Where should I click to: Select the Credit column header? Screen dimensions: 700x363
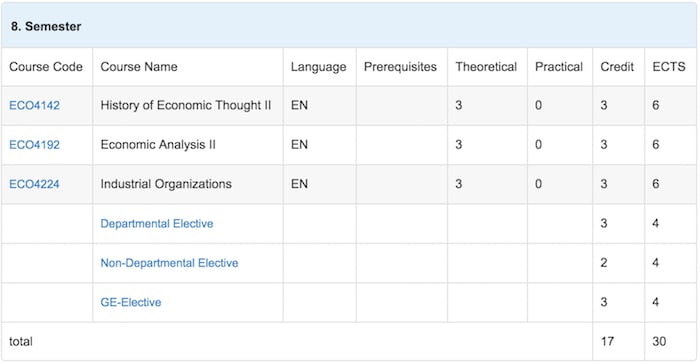(x=617, y=67)
